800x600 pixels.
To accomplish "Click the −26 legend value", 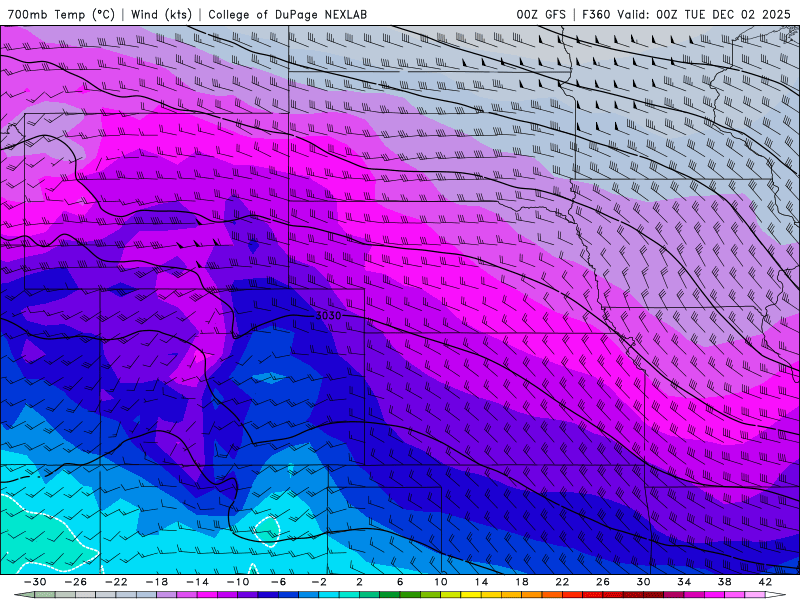I will (76, 582).
